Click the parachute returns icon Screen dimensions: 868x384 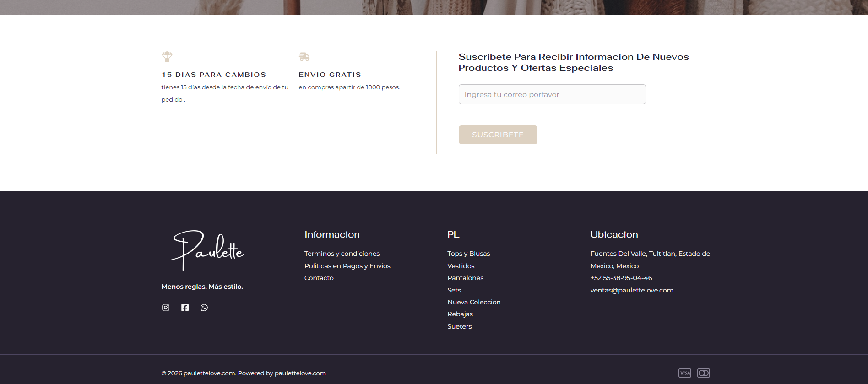pyautogui.click(x=167, y=57)
